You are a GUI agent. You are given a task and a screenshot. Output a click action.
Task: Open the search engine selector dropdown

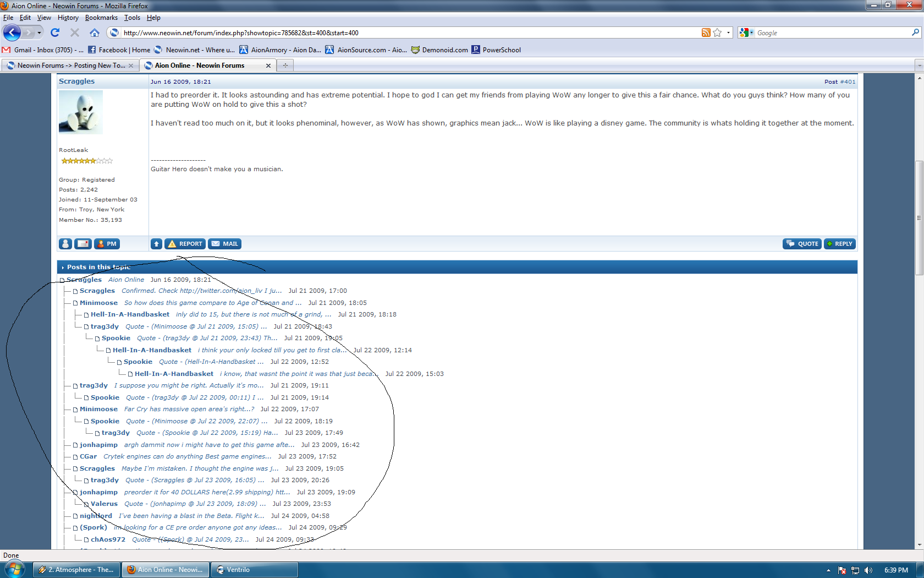tap(746, 32)
